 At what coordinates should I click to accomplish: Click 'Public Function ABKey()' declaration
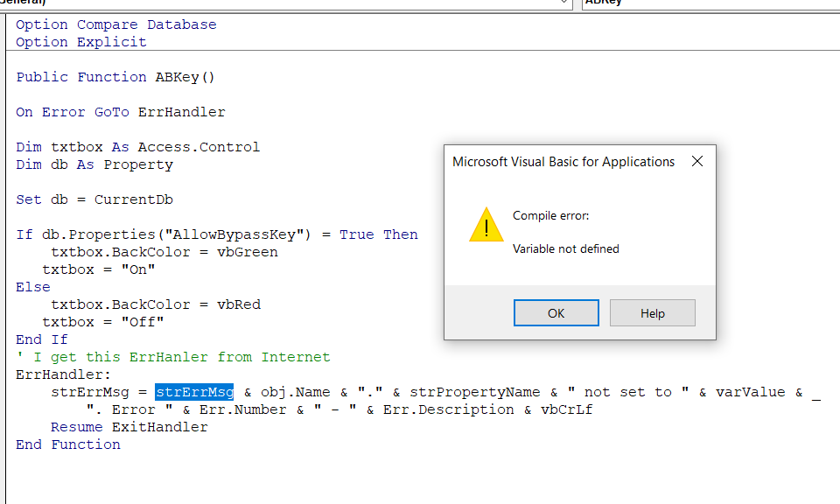pyautogui.click(x=115, y=77)
